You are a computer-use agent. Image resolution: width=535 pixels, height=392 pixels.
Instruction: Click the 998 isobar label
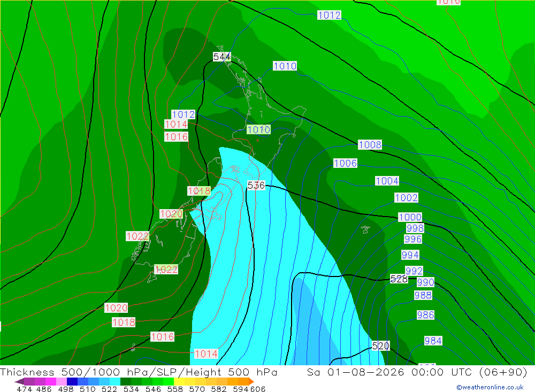[x=415, y=228]
